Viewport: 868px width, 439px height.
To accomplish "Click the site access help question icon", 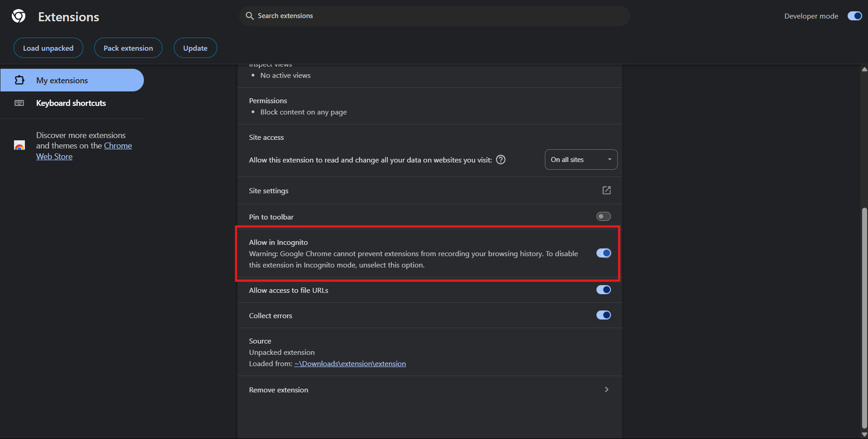I will coord(501,160).
